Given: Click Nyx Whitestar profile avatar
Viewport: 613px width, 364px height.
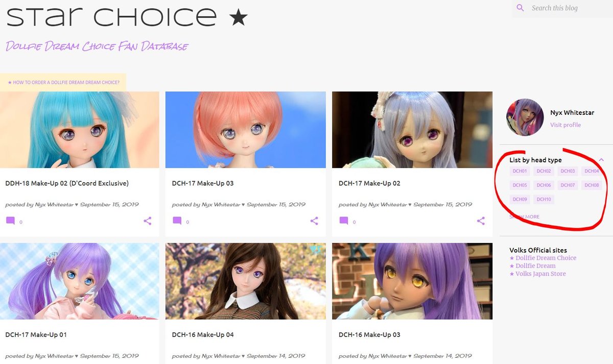Looking at the screenshot, I should (x=525, y=117).
